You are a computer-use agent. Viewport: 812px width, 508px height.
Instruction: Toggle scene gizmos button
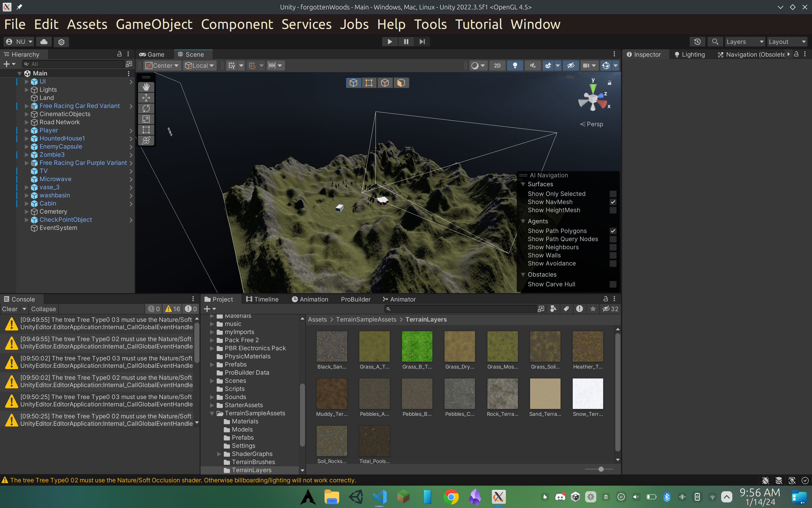[606, 66]
